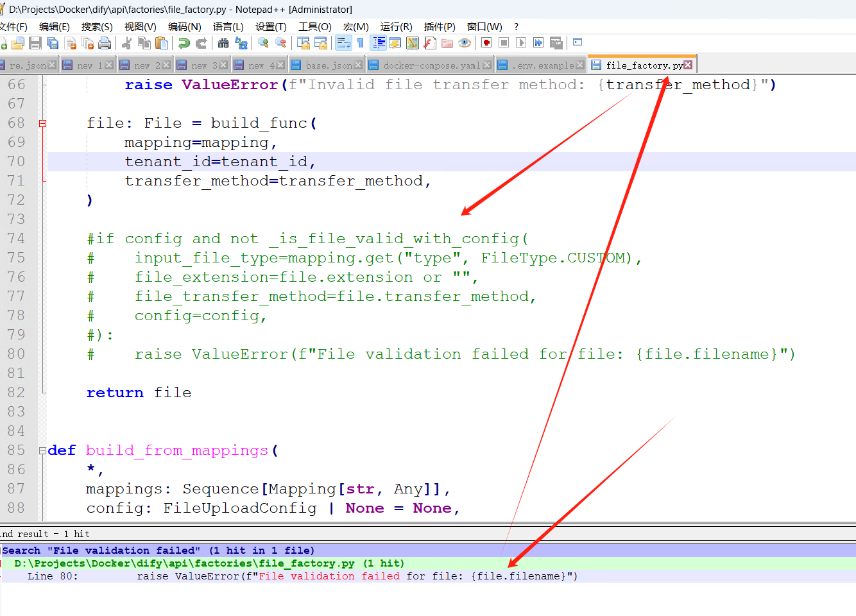Viewport: 856px width, 616px height.
Task: Collapse the fold at line 68
Action: (43, 123)
